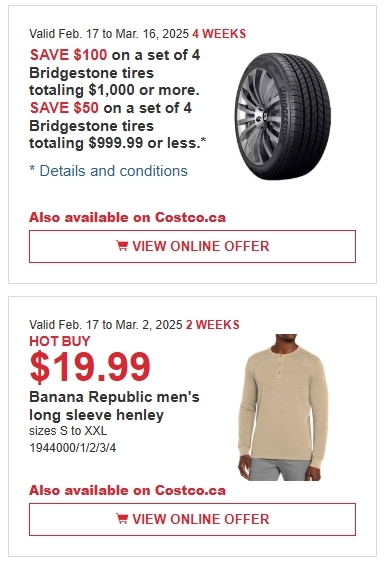Click the SAVE $100 offer text

68,55
